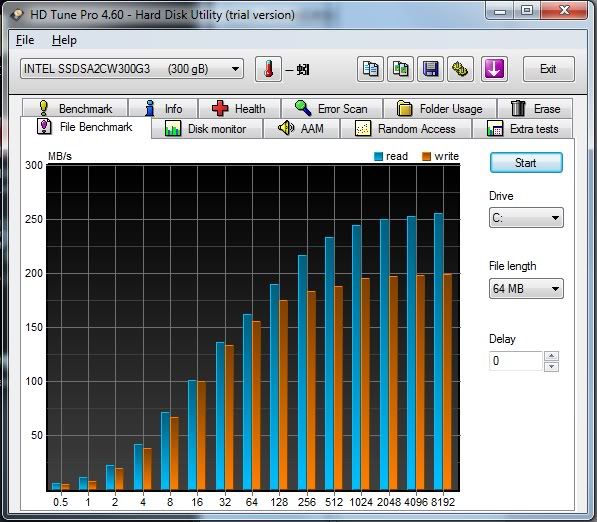Open the Drive C: dropdown

click(526, 218)
